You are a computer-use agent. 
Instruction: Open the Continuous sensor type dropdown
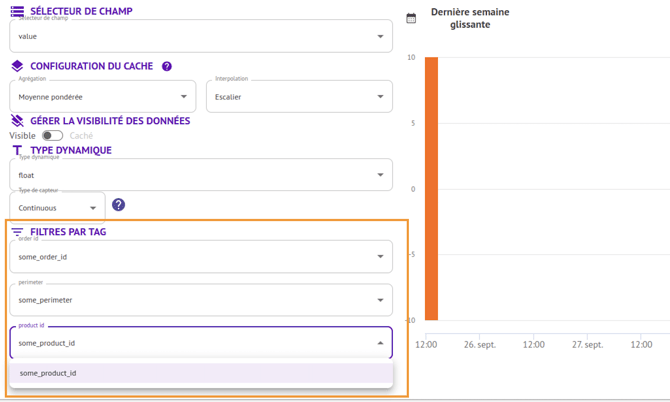pyautogui.click(x=57, y=208)
